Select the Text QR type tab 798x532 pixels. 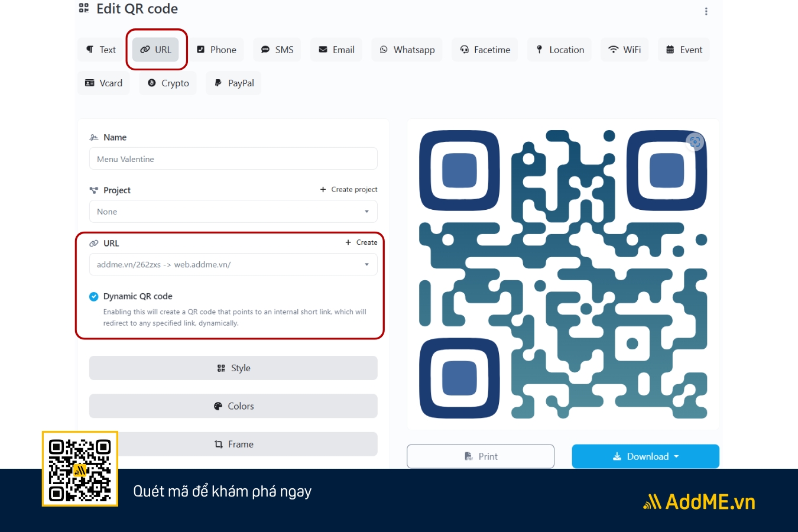[x=101, y=50]
